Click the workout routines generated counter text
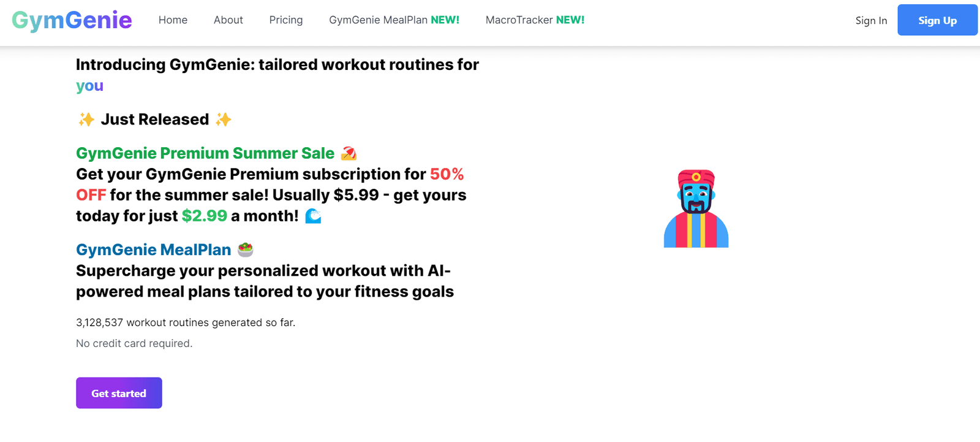 [x=185, y=322]
